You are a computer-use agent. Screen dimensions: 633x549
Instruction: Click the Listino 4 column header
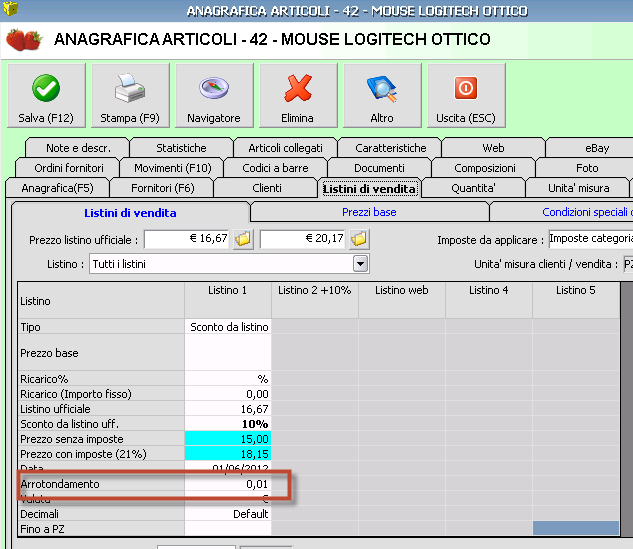[489, 301]
